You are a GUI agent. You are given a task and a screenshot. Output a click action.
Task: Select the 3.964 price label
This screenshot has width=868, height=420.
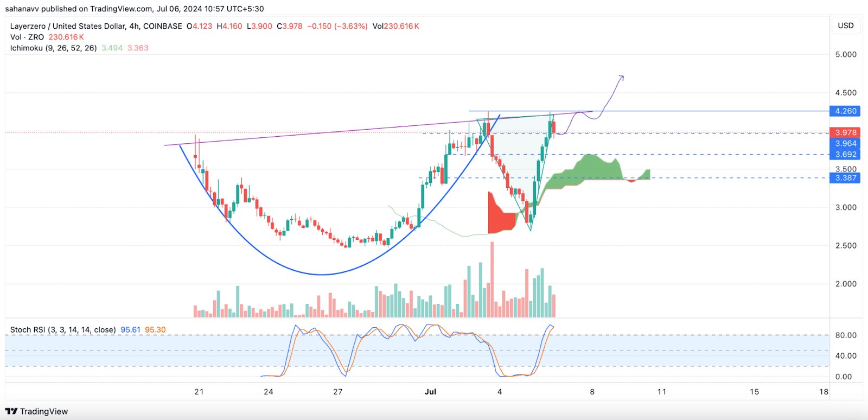[845, 143]
